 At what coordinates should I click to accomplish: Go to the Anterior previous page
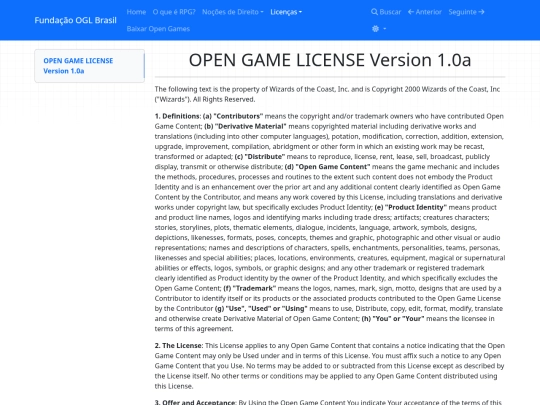coord(425,12)
